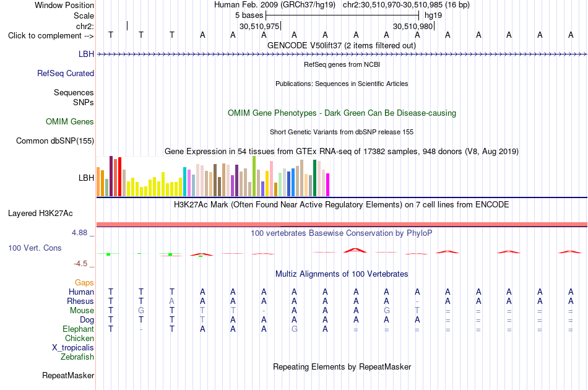Viewport: 588px width, 390px height.
Task: Click the RefSeq genes from NCBI title
Action: pyautogui.click(x=342, y=64)
